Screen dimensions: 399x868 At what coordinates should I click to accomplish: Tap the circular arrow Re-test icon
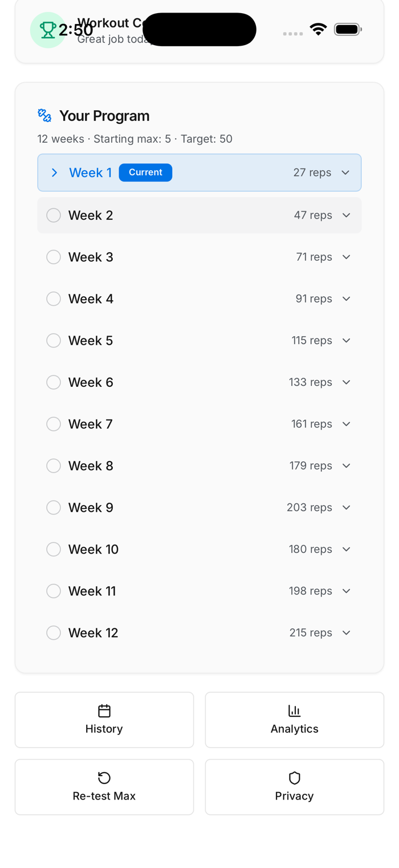click(x=104, y=777)
